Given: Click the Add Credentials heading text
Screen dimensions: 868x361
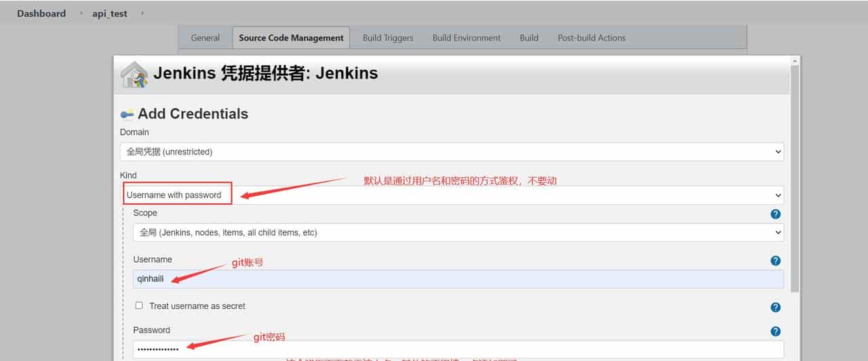Looking at the screenshot, I should click(193, 114).
